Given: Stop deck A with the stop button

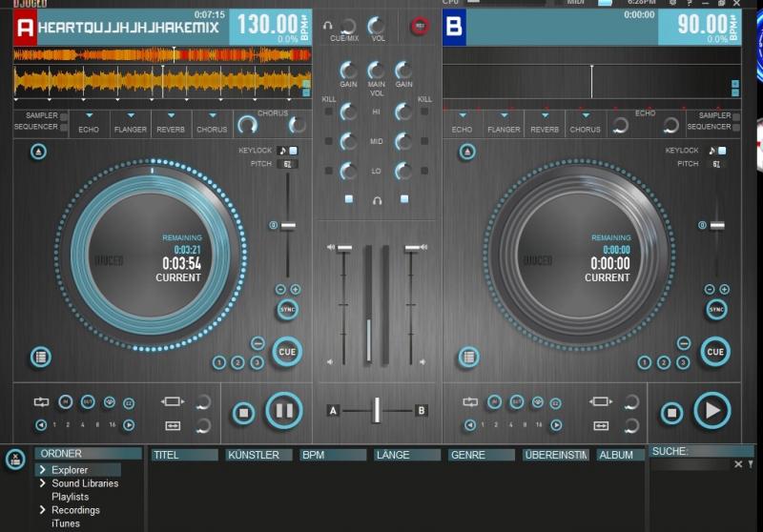Looking at the screenshot, I should (x=243, y=413).
